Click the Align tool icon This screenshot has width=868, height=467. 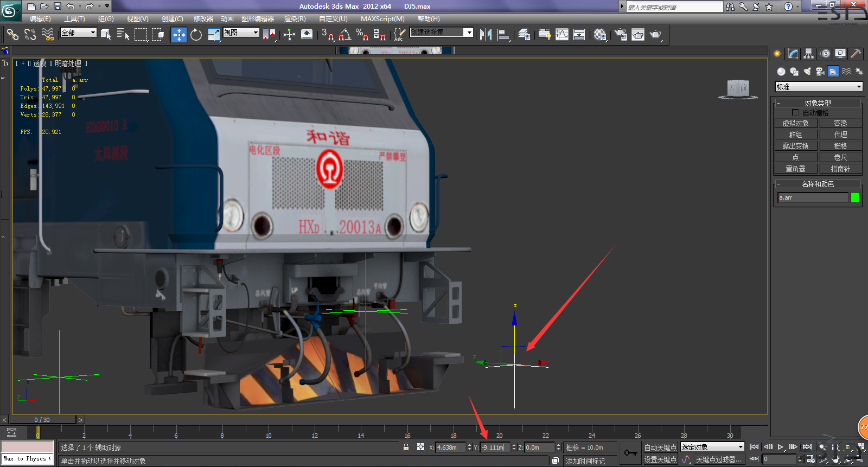504,35
